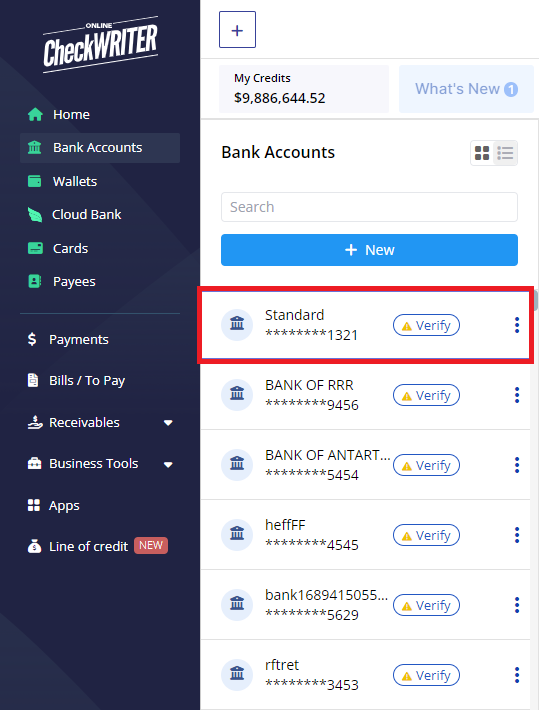The height and width of the screenshot is (710, 539).
Task: Open three-dot menu for Standard account
Action: (x=517, y=325)
